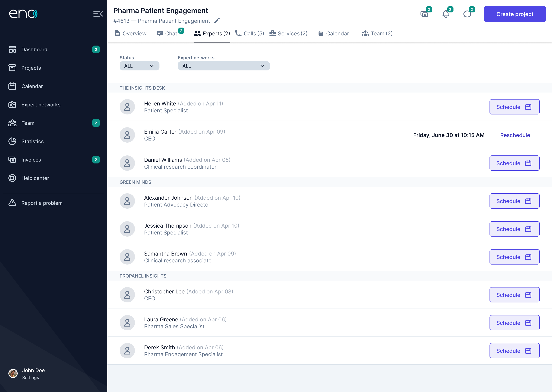The width and height of the screenshot is (552, 392).
Task: Open the messages chat bubble icon
Action: pyautogui.click(x=467, y=14)
